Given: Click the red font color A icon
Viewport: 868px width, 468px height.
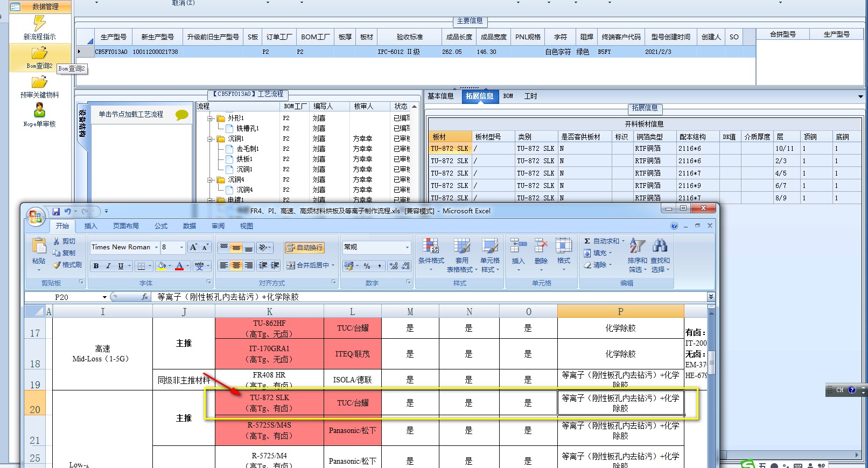Looking at the screenshot, I should click(x=179, y=266).
